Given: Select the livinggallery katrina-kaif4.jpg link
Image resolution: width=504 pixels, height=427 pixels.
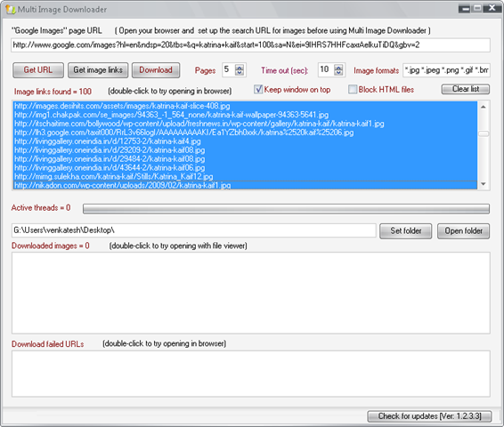Looking at the screenshot, I should click(x=245, y=141).
